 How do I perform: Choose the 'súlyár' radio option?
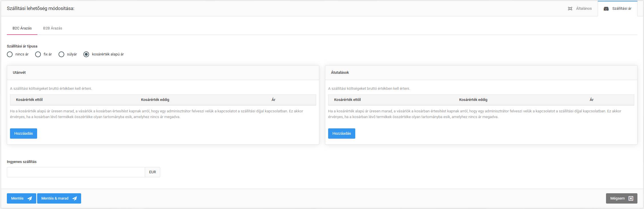[61, 54]
